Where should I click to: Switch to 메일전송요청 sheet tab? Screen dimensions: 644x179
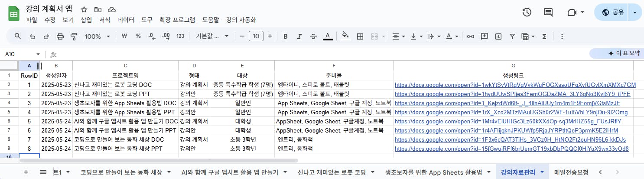click(571, 172)
